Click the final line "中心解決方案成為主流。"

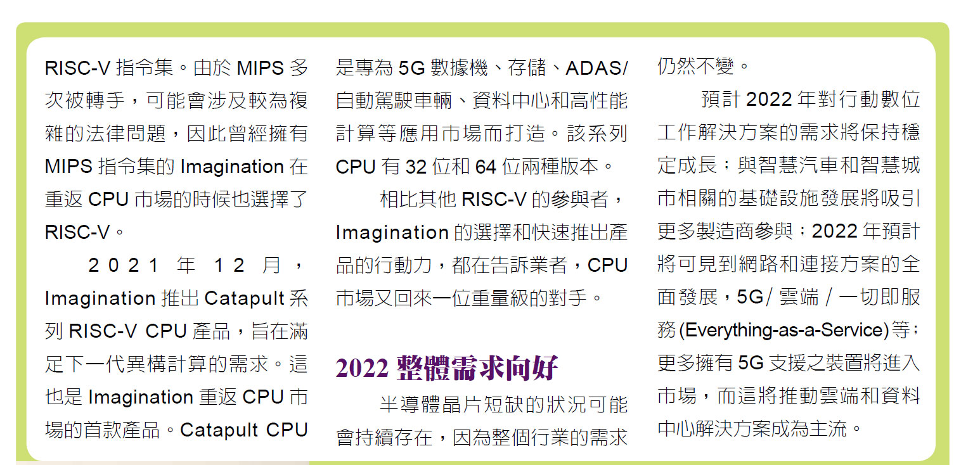(x=760, y=429)
